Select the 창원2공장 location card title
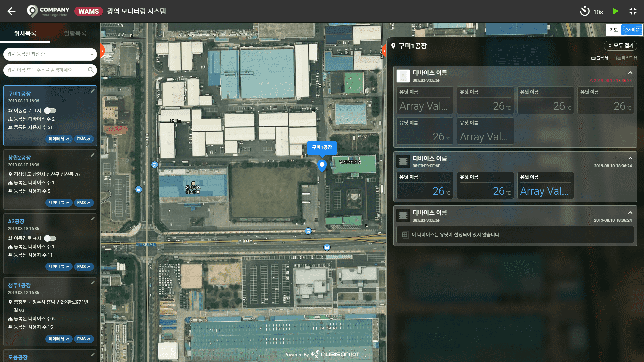The height and width of the screenshot is (362, 644). point(19,158)
